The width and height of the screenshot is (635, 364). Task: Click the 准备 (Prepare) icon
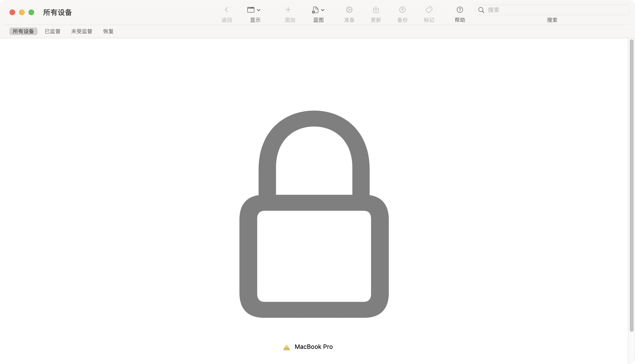[349, 9]
